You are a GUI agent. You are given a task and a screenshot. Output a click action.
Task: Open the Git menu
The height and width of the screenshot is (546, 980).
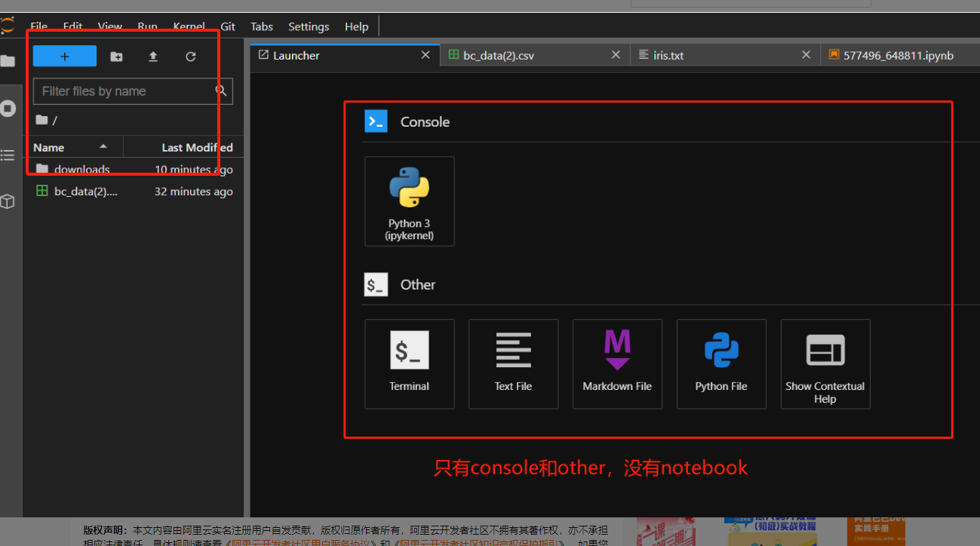[228, 26]
